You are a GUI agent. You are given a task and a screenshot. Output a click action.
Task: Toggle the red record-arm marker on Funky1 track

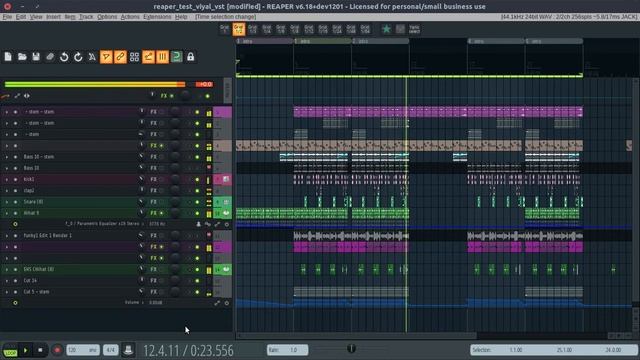[x=209, y=235]
